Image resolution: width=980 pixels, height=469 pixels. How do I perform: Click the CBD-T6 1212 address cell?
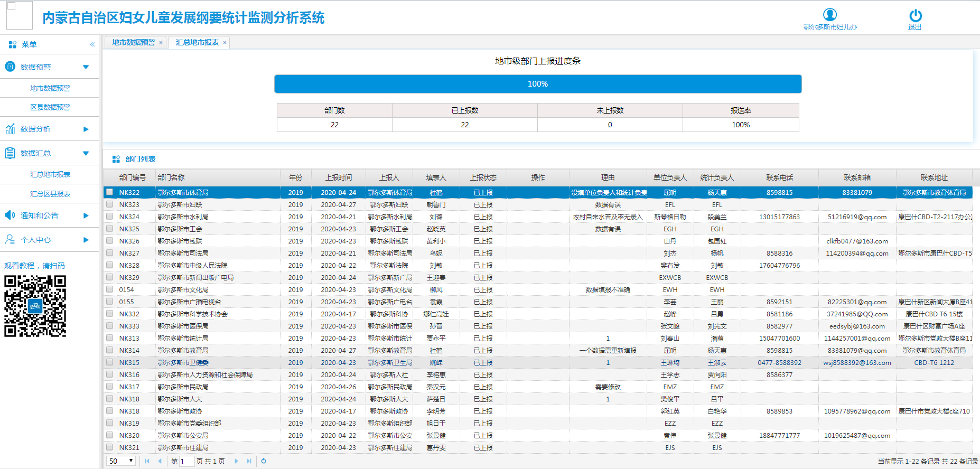[x=934, y=362]
